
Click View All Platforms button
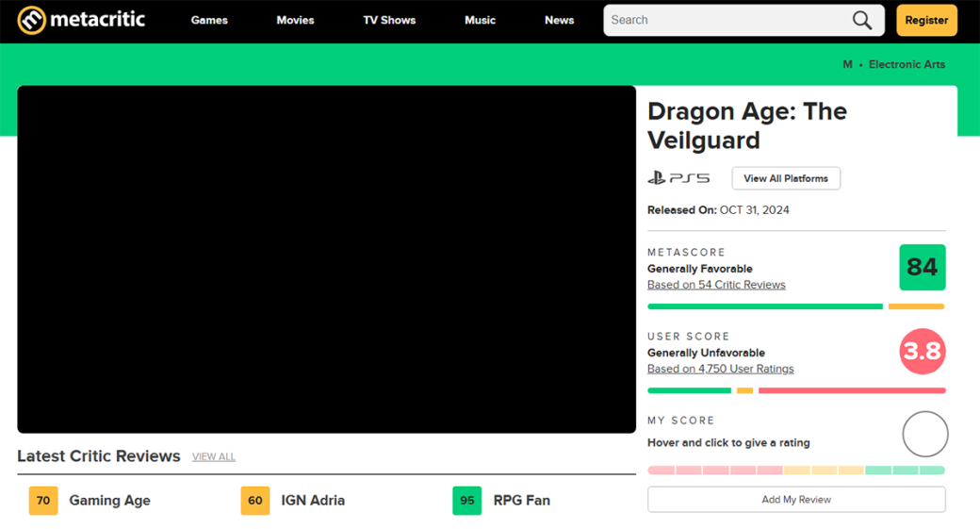(x=786, y=178)
